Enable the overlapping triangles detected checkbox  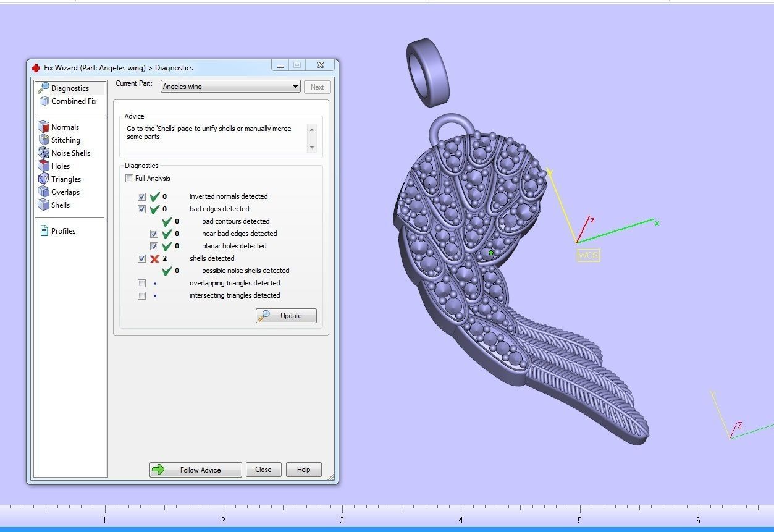[141, 283]
